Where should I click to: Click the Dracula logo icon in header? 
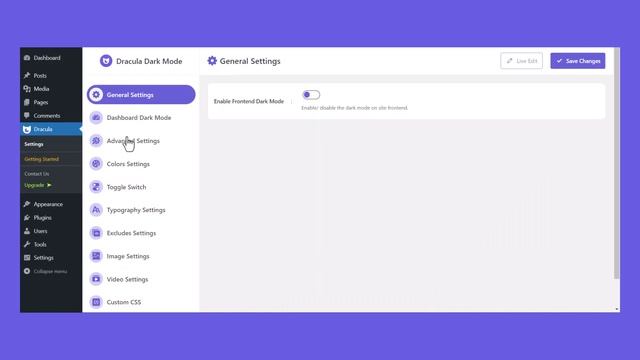point(106,61)
